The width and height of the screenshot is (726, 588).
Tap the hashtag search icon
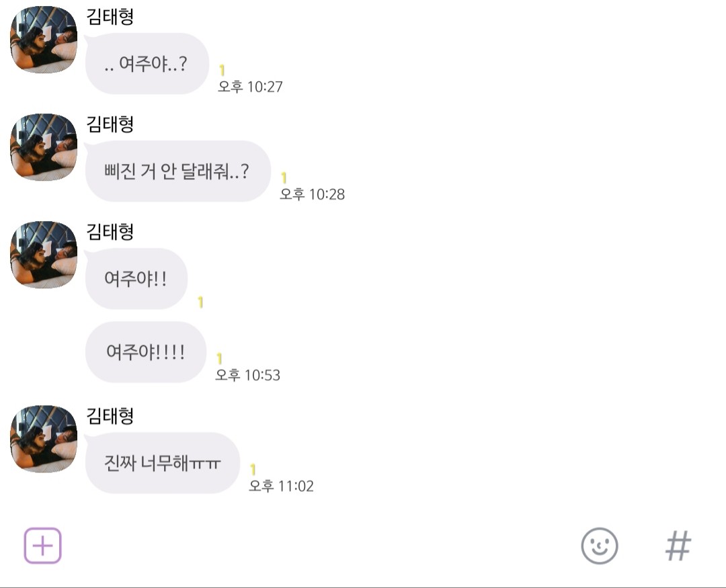(x=678, y=546)
